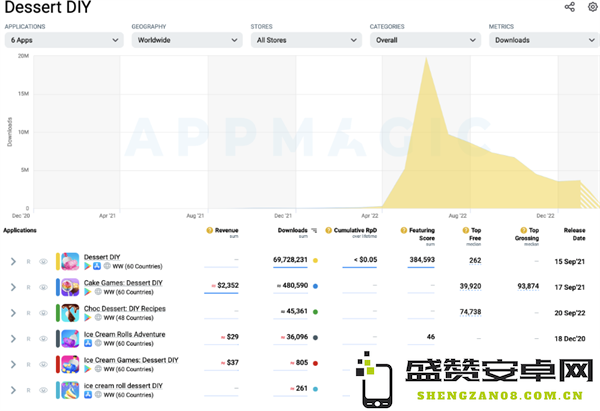Click globe icon in Dessert DIY row

coord(107,266)
